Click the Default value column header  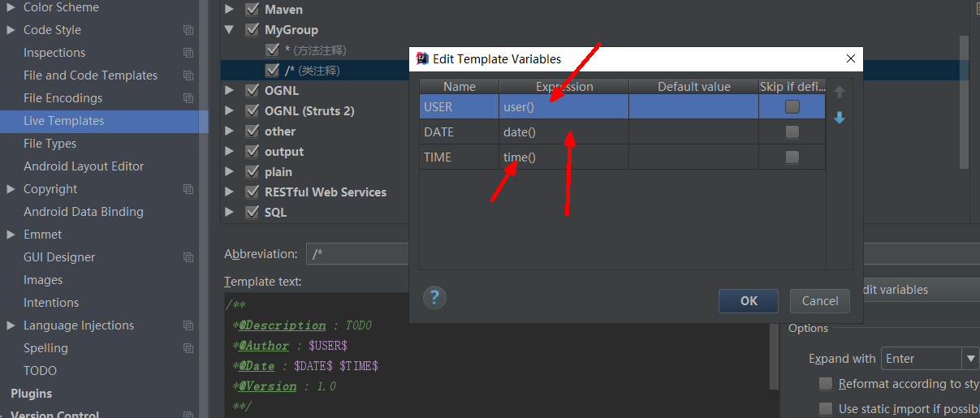tap(694, 87)
